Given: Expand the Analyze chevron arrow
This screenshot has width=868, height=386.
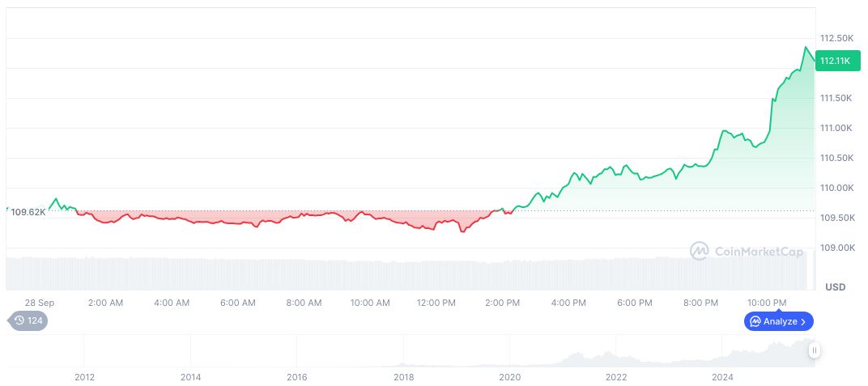Looking at the screenshot, I should tap(803, 321).
